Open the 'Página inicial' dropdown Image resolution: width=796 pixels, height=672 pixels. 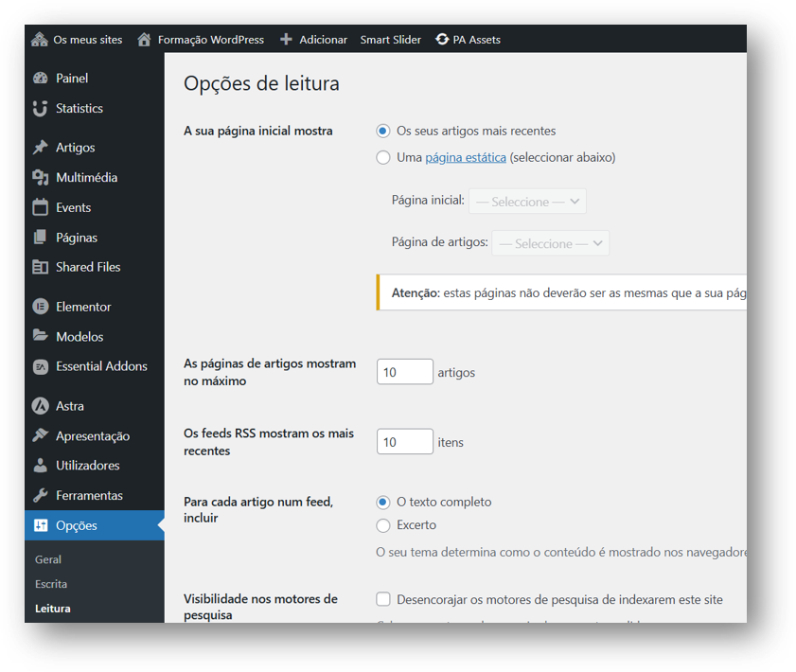tap(527, 202)
